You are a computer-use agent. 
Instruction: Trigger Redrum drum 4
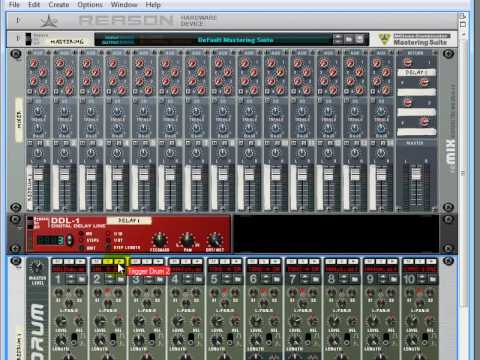pyautogui.click(x=197, y=261)
